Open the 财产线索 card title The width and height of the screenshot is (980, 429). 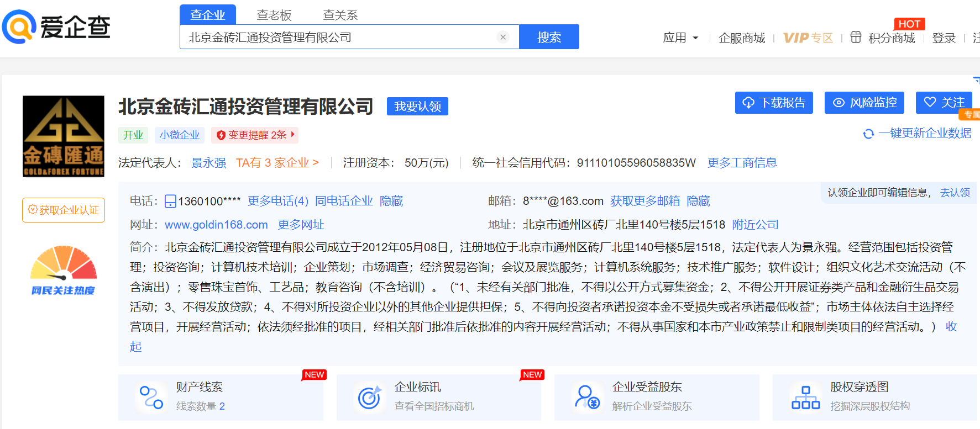199,387
